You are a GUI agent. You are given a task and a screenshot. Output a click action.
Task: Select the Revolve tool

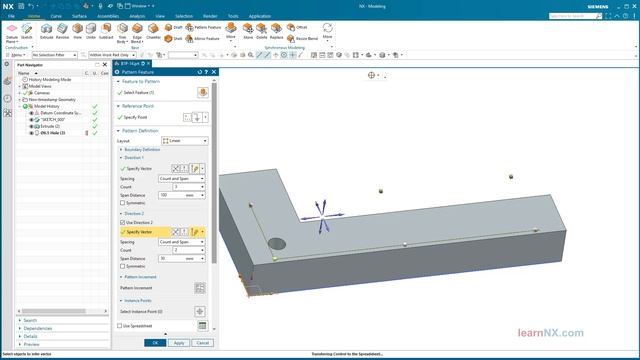tap(62, 31)
